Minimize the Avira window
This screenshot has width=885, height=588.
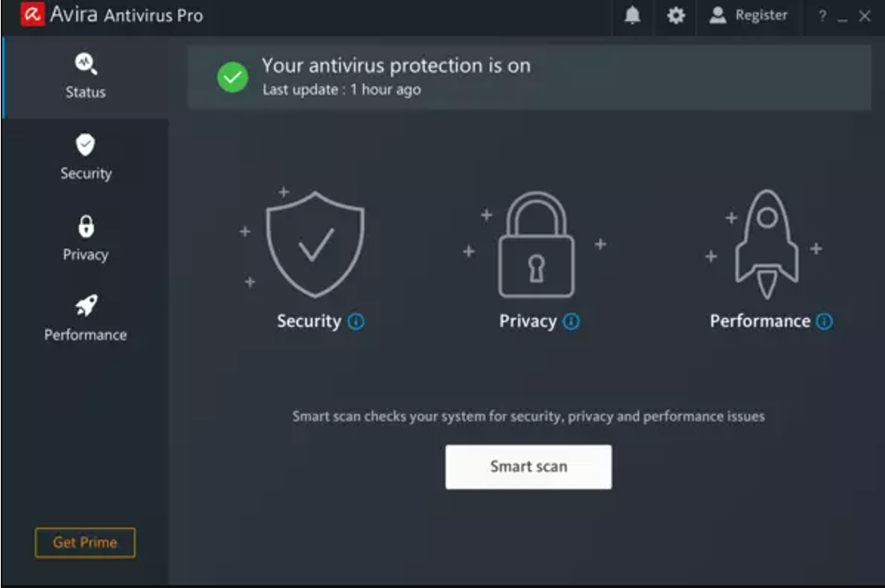click(843, 17)
